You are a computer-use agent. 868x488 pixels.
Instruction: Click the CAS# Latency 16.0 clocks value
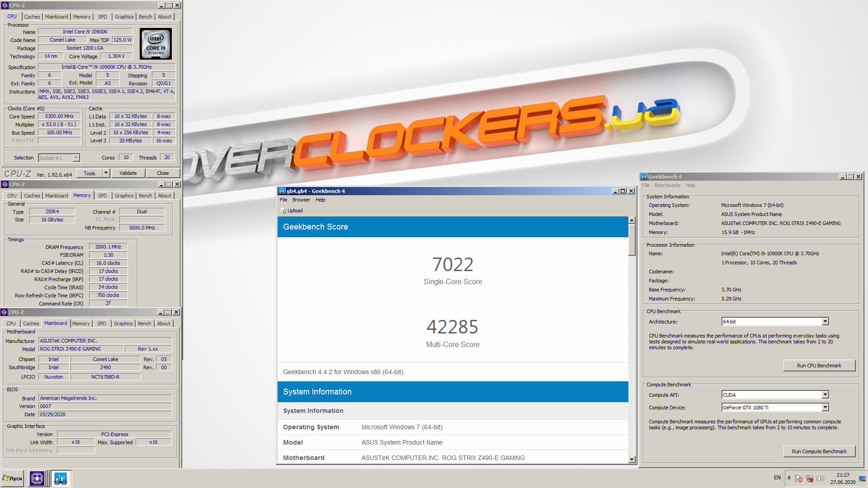[x=108, y=263]
